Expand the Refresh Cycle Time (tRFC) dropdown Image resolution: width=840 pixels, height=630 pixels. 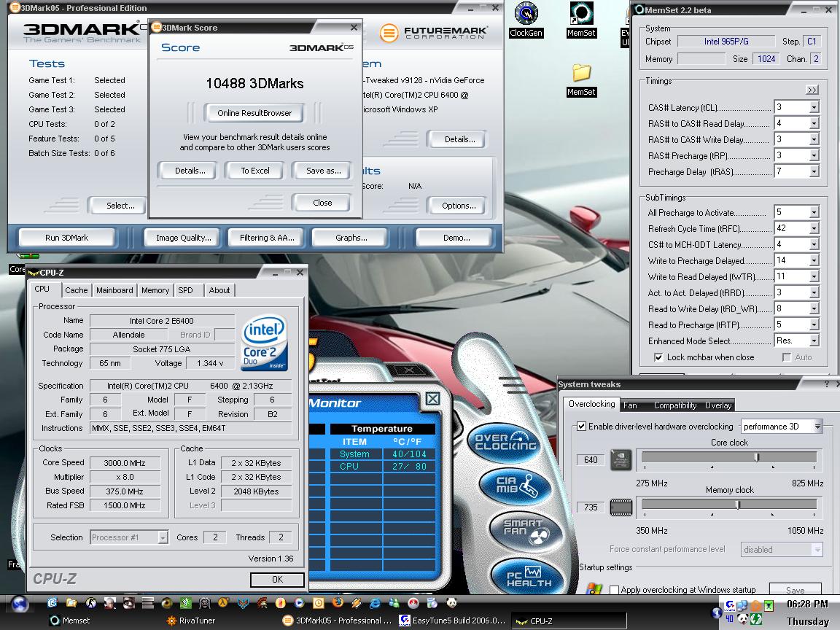(x=814, y=229)
